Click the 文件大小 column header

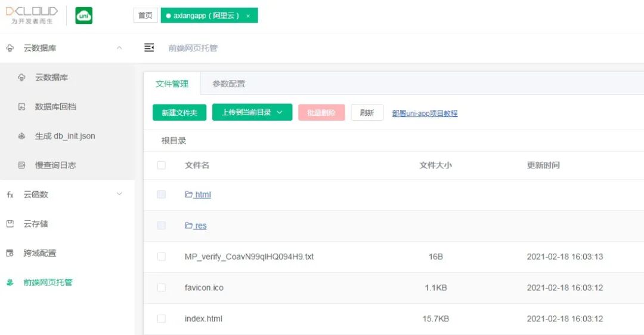(x=436, y=165)
